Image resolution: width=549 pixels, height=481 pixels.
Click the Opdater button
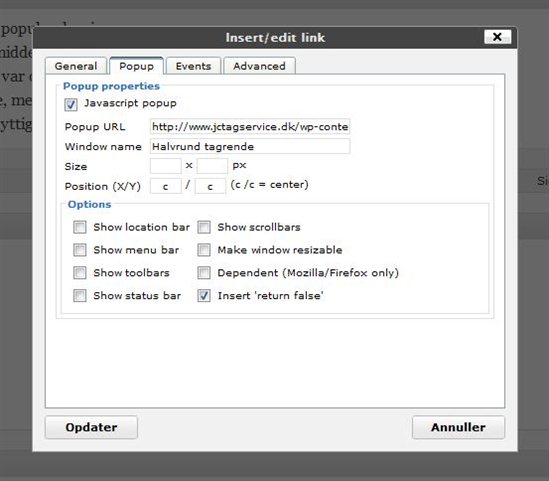[91, 427]
